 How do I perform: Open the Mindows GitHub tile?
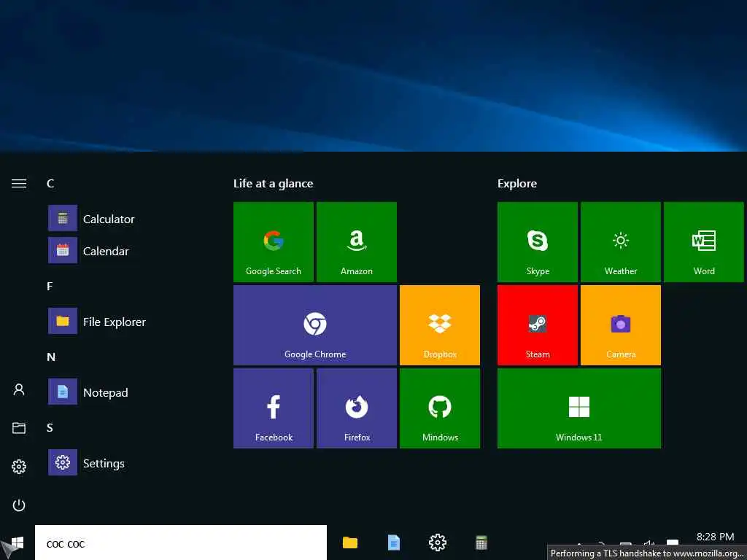coord(440,408)
